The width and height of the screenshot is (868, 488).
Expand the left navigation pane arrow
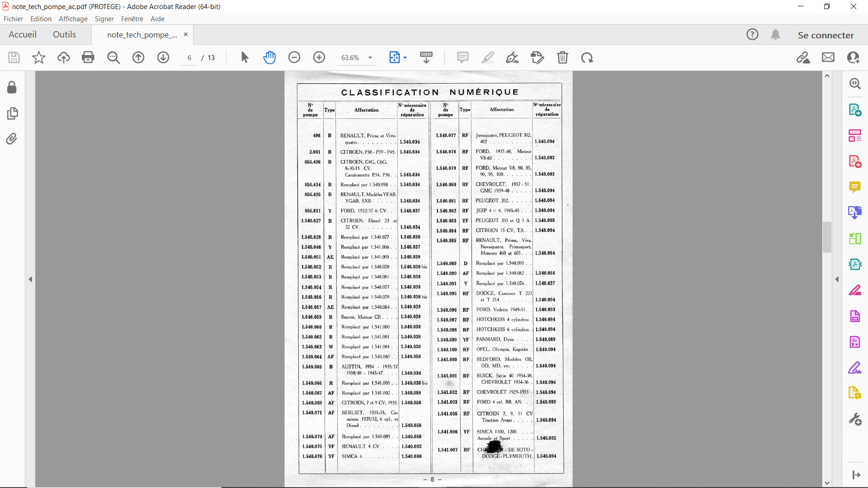pos(30,279)
